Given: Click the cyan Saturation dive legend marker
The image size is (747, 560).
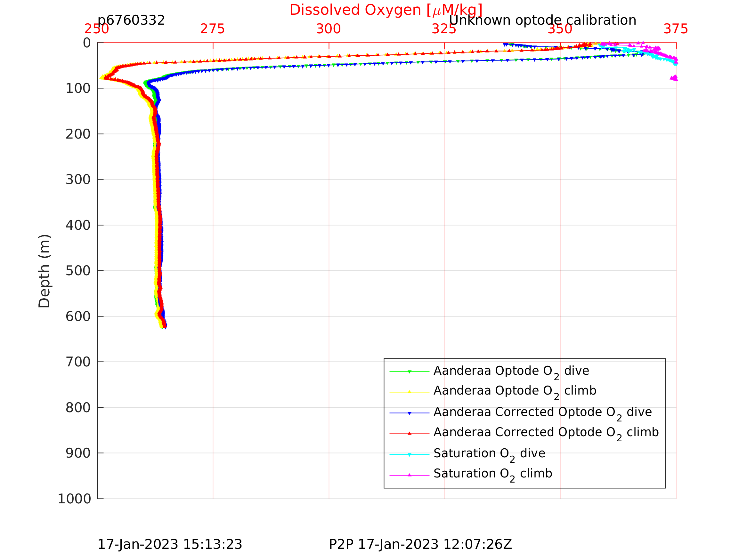Looking at the screenshot, I should click(x=409, y=455).
